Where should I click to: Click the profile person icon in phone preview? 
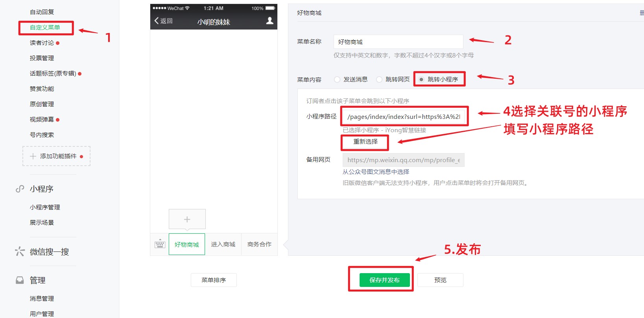[x=269, y=20]
